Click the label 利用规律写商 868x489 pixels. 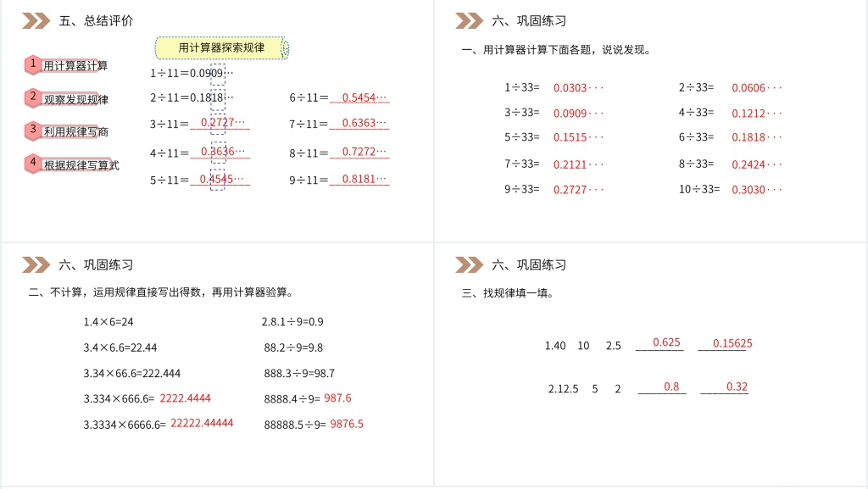click(x=75, y=131)
